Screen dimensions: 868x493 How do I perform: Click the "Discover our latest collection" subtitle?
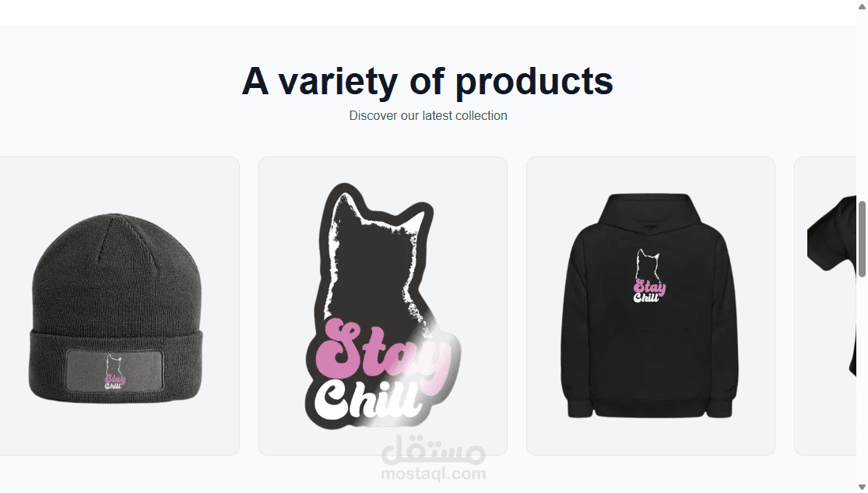[428, 116]
